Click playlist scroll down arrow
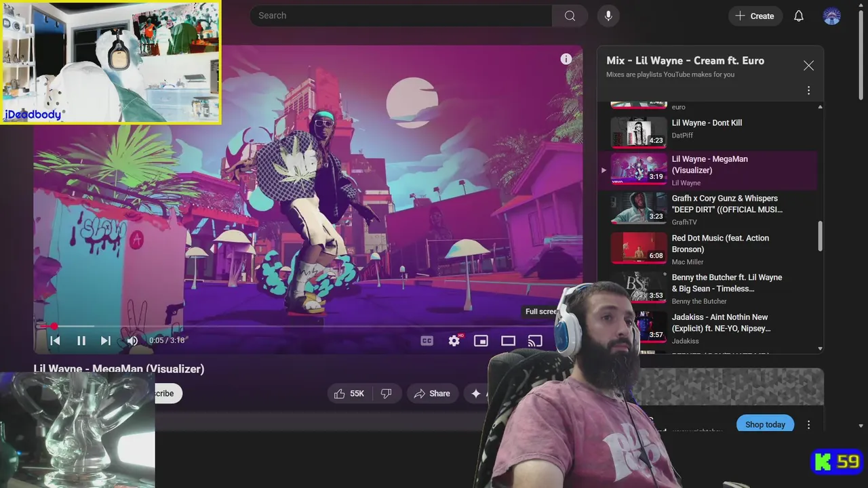Image resolution: width=868 pixels, height=488 pixels. point(820,348)
